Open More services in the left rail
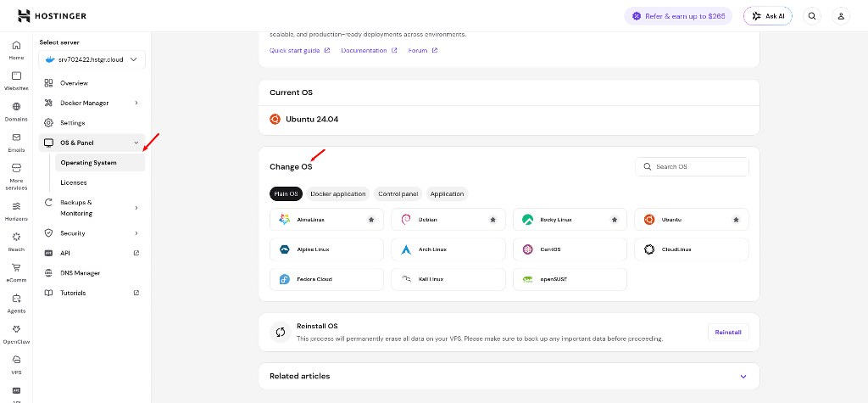 point(16,176)
